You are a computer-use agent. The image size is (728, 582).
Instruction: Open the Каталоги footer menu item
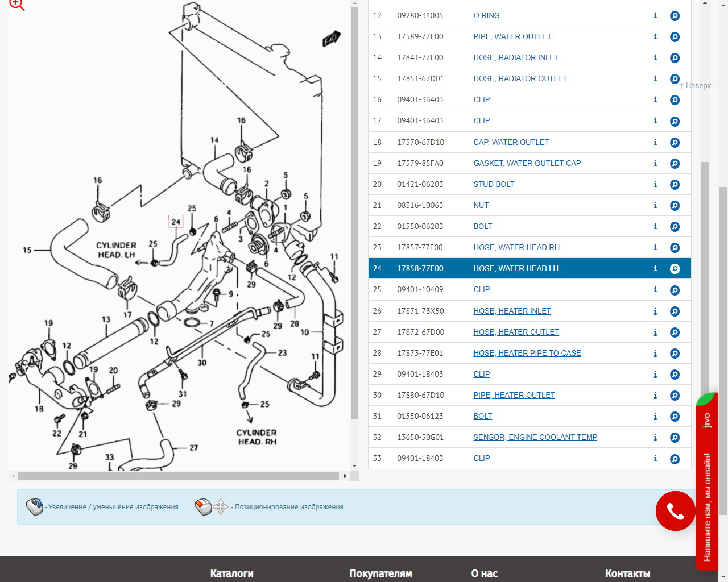[x=231, y=573]
